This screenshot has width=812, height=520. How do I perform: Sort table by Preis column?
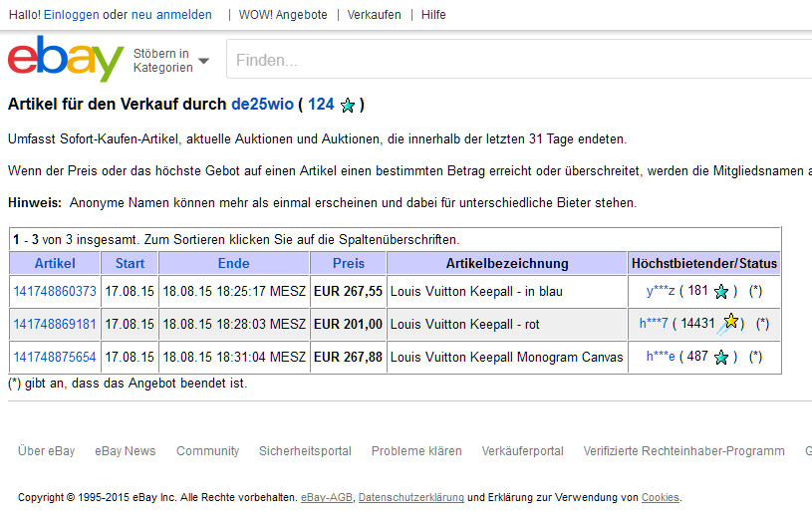click(x=349, y=263)
